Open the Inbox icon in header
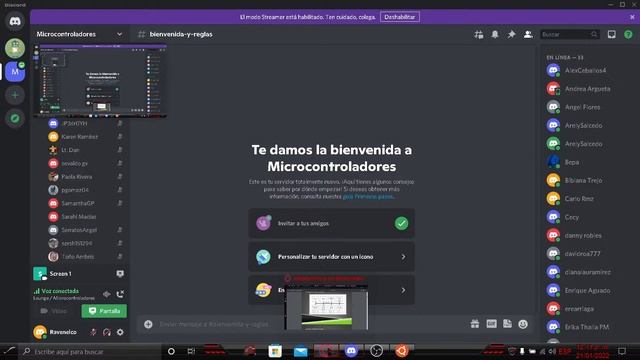Image resolution: width=640 pixels, height=360 pixels. (x=611, y=35)
